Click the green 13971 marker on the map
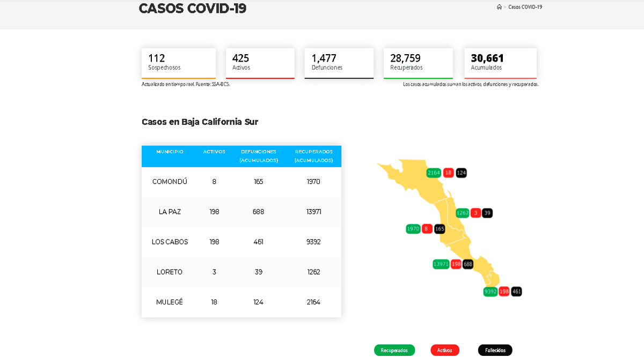644x357 pixels. tap(441, 264)
